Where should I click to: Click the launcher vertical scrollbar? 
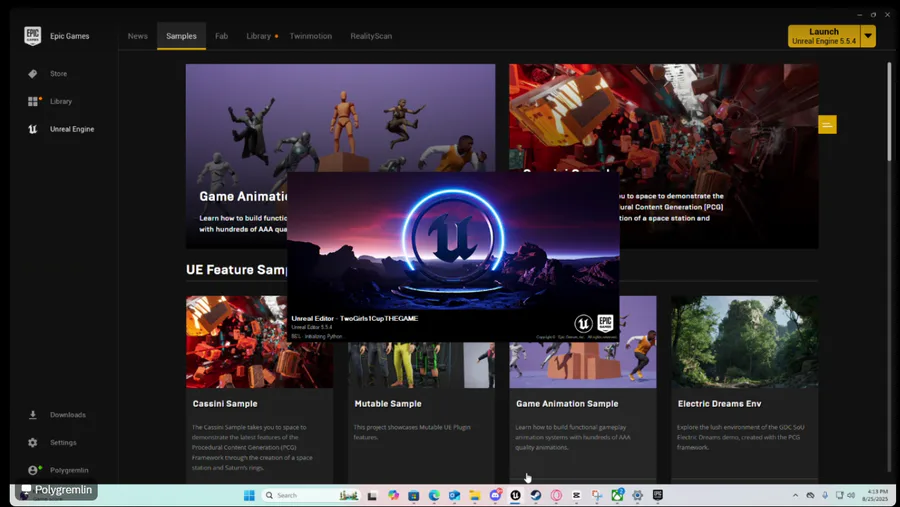[889, 112]
